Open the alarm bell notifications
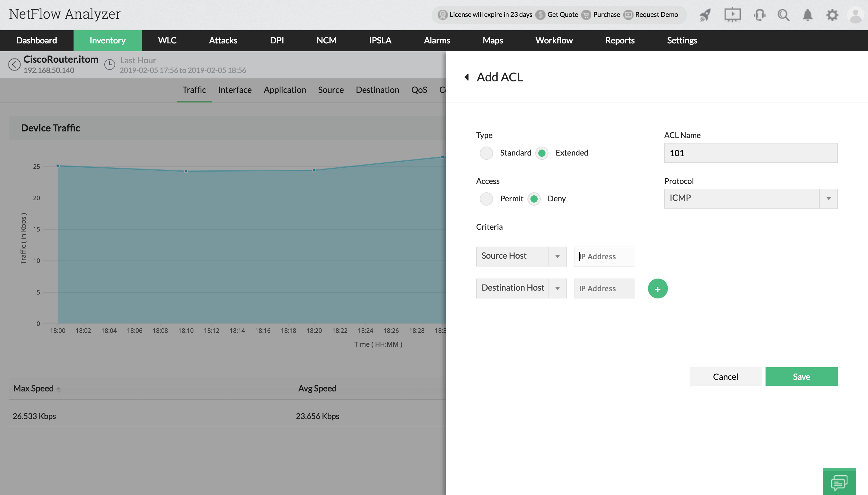Viewport: 868px width, 495px height. coord(807,15)
